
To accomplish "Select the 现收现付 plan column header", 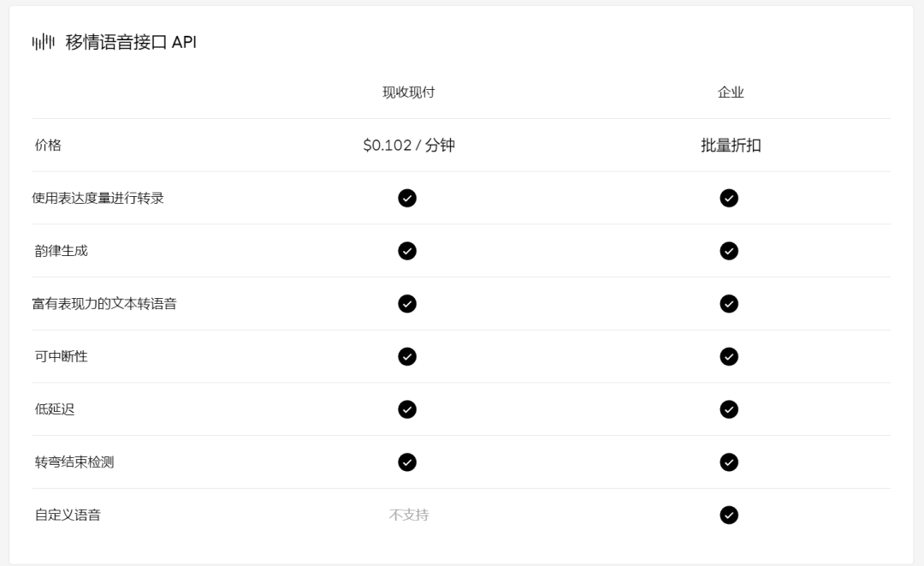I will tap(408, 92).
